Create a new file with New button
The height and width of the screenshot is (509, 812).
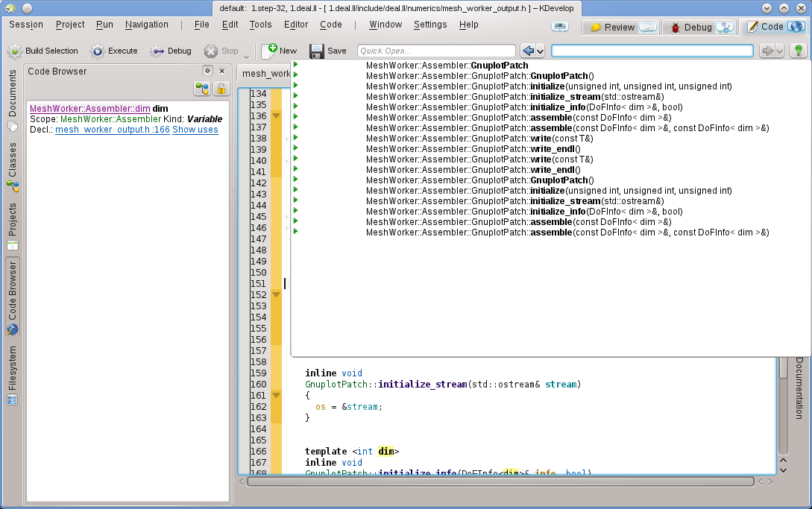(x=280, y=51)
